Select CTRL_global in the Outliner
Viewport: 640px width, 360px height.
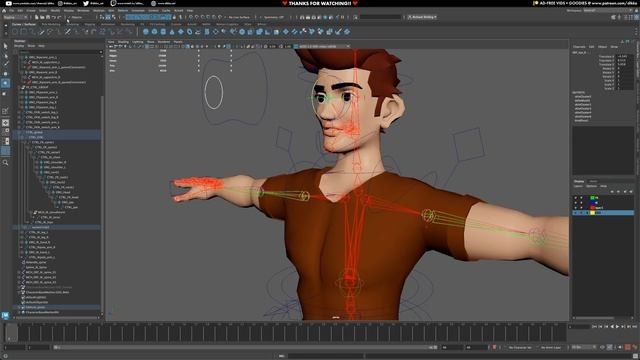click(x=34, y=133)
